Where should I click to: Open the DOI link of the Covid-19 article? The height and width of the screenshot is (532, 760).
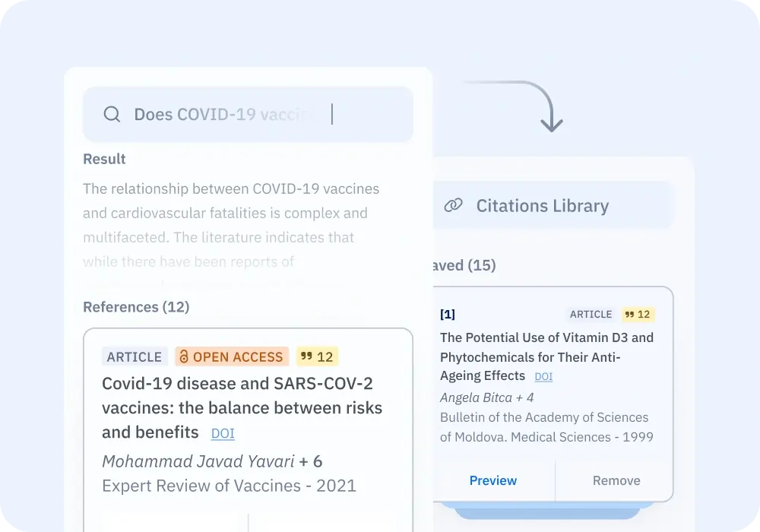tap(223, 433)
